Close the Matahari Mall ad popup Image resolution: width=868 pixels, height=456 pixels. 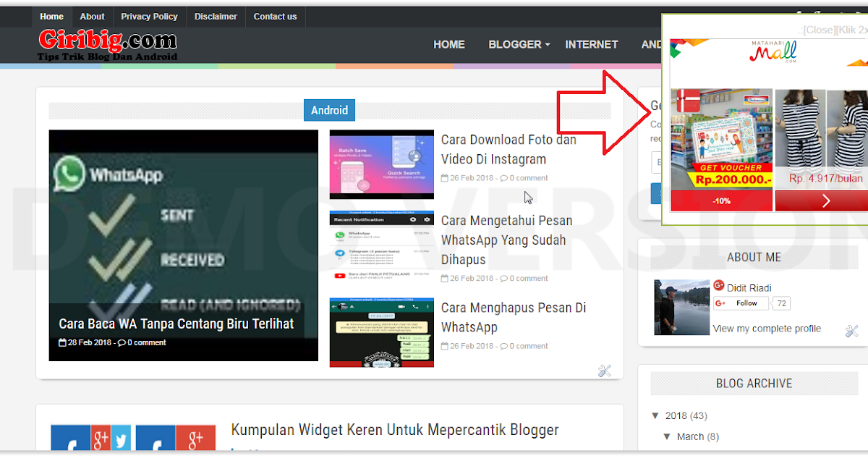(x=818, y=30)
